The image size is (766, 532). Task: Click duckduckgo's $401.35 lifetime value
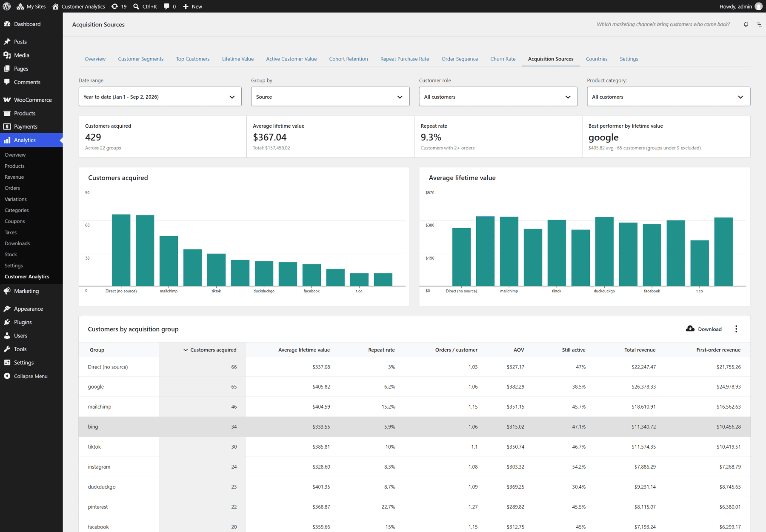[321, 486]
